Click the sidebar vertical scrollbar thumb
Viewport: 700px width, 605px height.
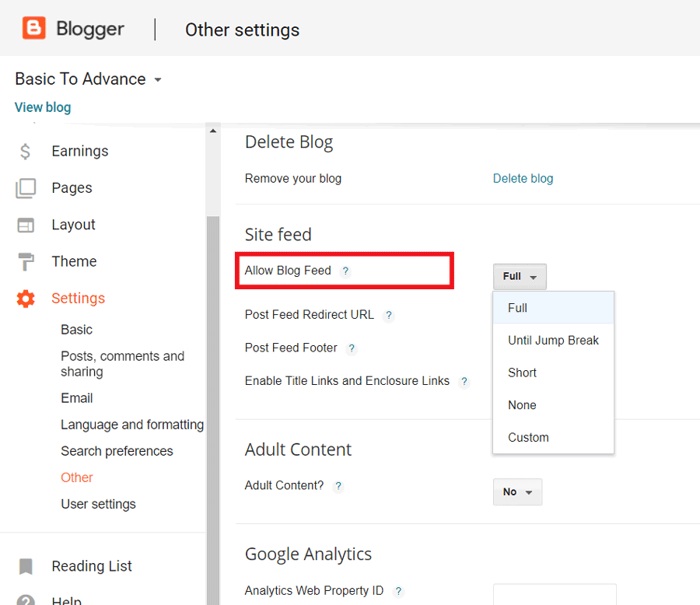coord(213,410)
